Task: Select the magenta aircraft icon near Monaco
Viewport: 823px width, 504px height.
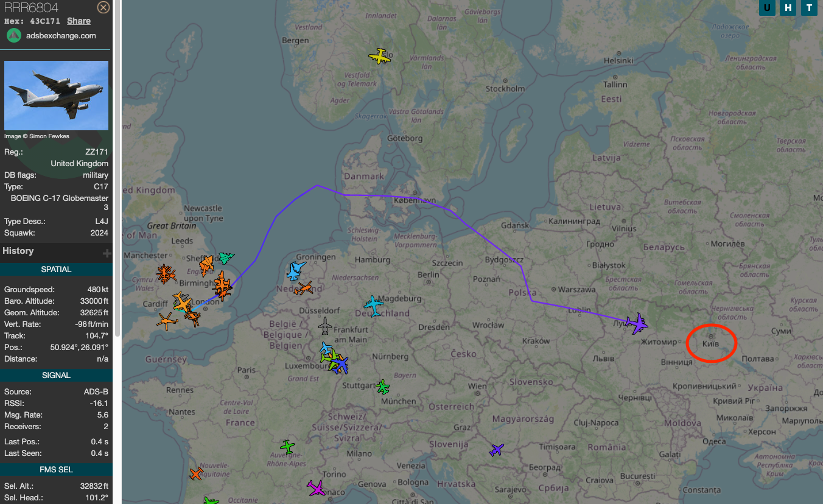Action: click(x=316, y=488)
